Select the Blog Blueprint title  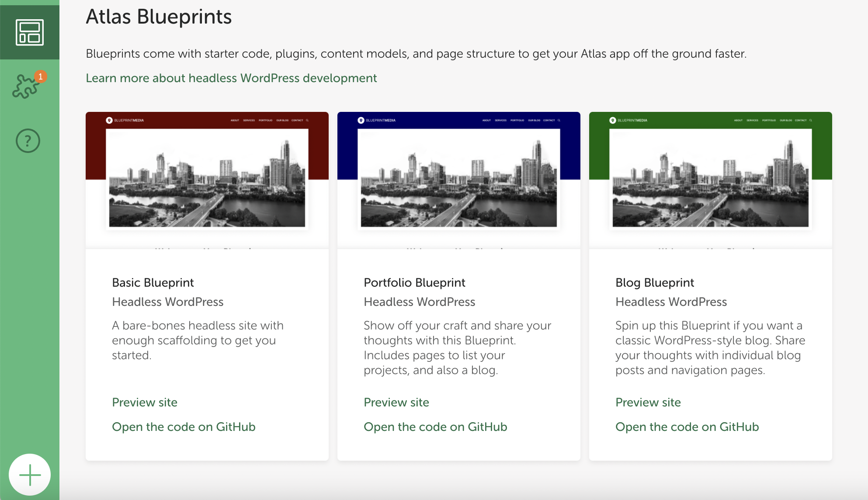655,282
